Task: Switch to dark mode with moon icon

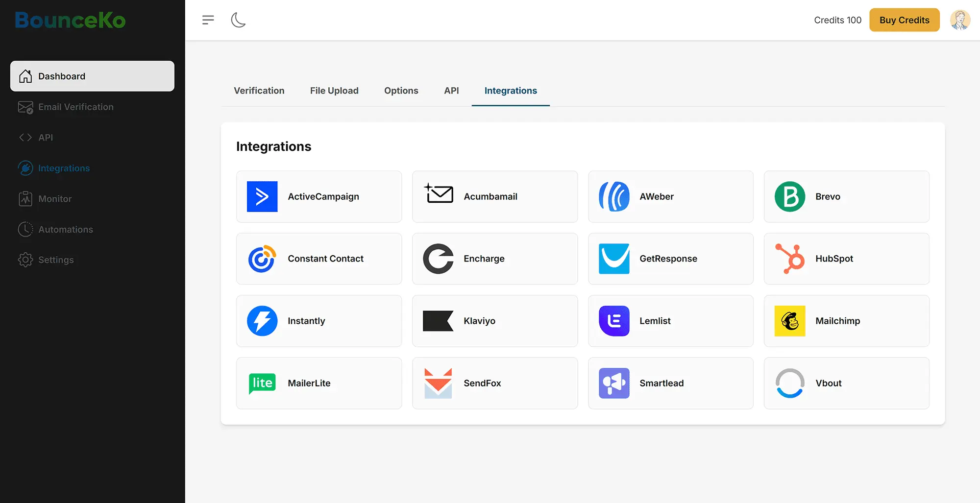Action: point(238,20)
